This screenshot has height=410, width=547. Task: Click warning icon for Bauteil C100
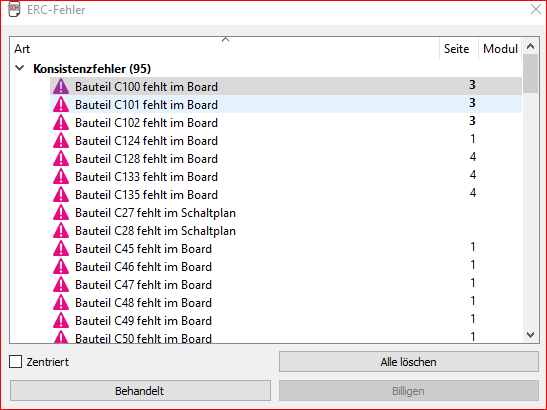(x=61, y=86)
